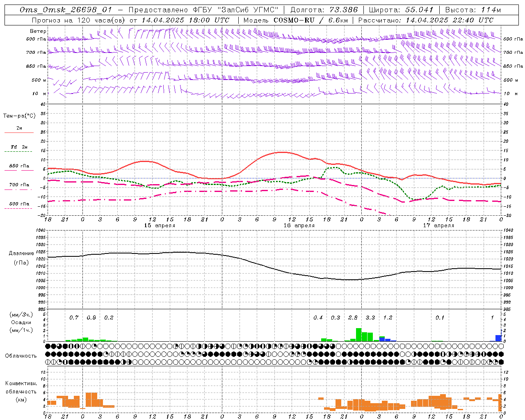
Task: Click the precipitation total "0.4"
Action: pos(318,318)
